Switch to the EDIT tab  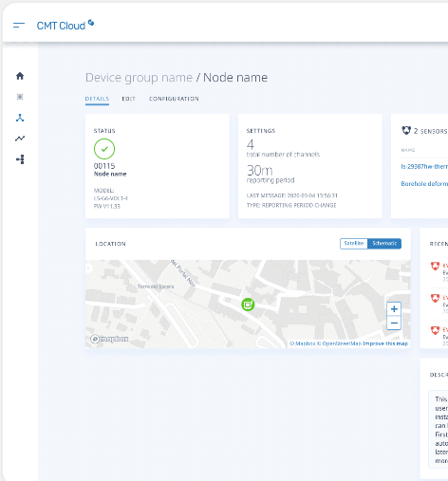(128, 99)
